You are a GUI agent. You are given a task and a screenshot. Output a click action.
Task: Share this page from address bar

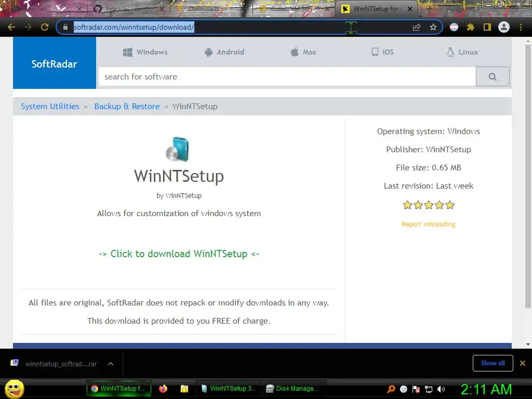[x=417, y=27]
